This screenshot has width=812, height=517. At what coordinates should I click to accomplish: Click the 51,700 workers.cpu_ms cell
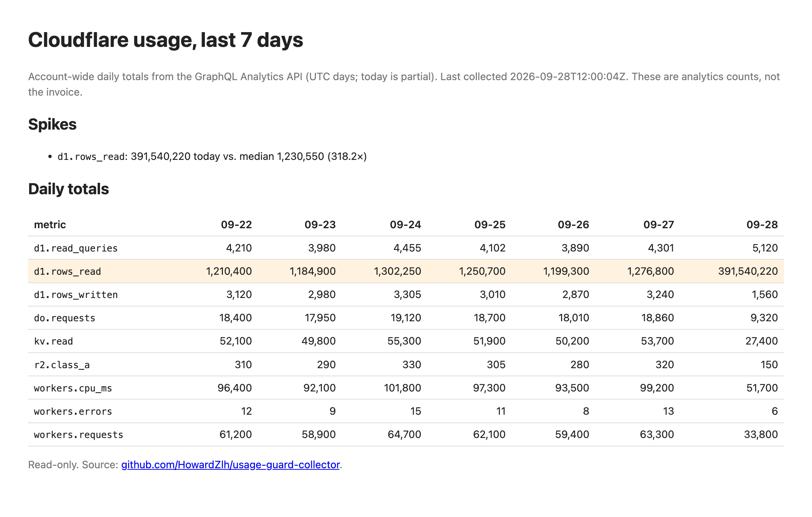762,388
